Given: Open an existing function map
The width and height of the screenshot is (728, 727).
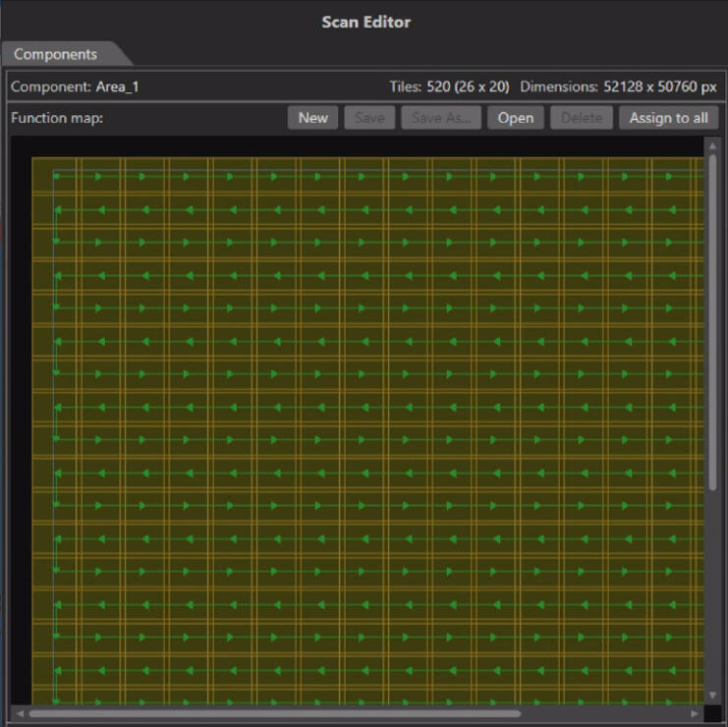Looking at the screenshot, I should click(515, 118).
